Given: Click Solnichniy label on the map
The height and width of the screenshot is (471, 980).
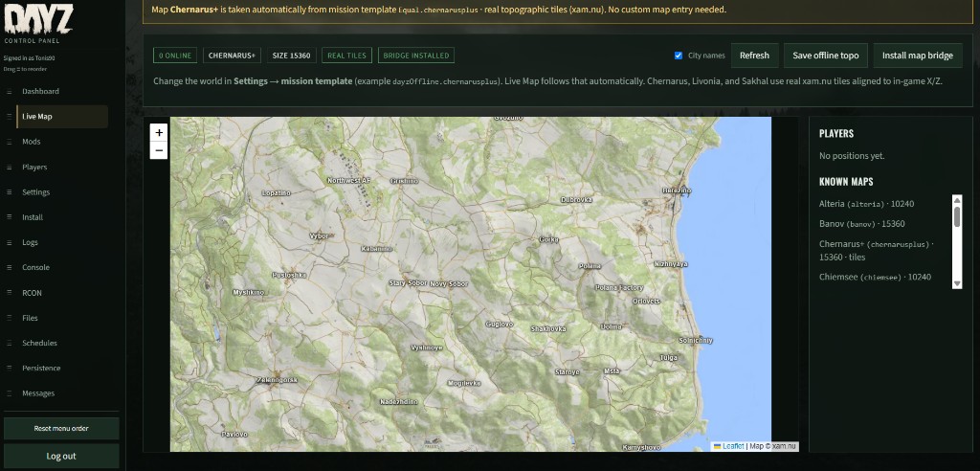Looking at the screenshot, I should [696, 340].
